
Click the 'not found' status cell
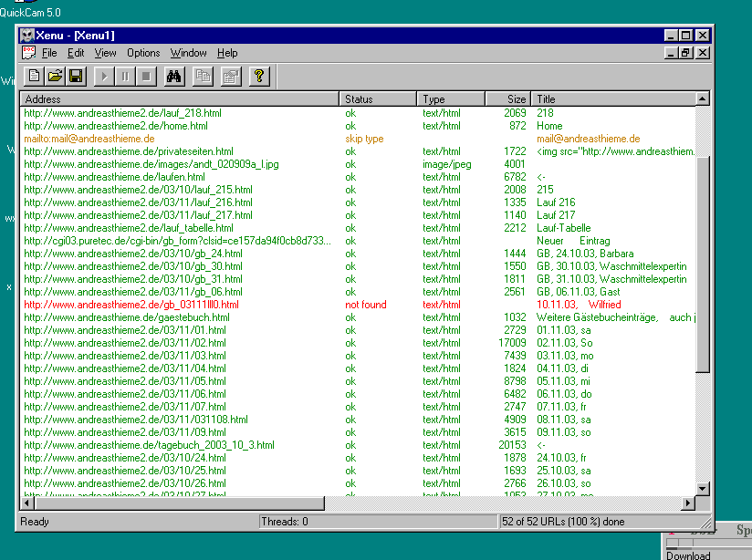pyautogui.click(x=365, y=305)
